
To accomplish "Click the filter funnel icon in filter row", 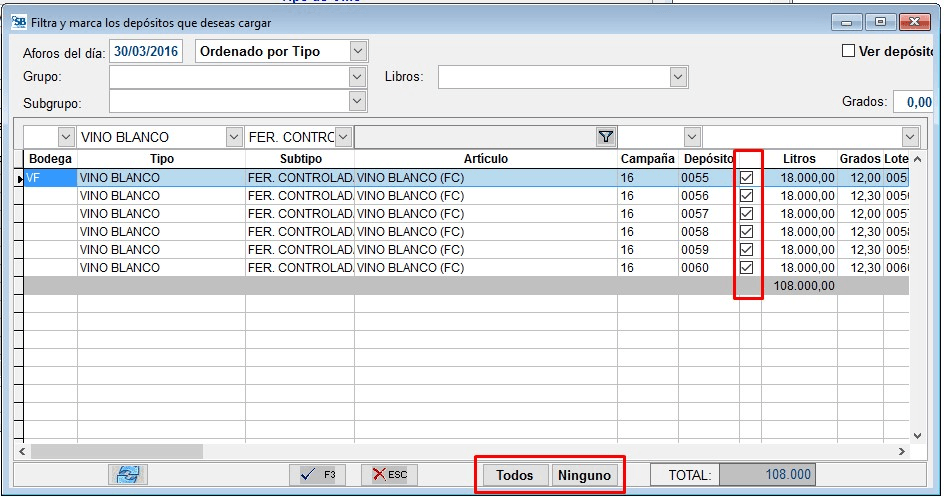I will pyautogui.click(x=605, y=137).
